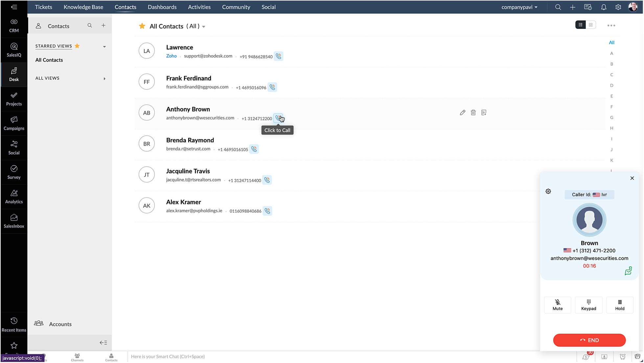Click the settings gear in call widget

tap(548, 191)
